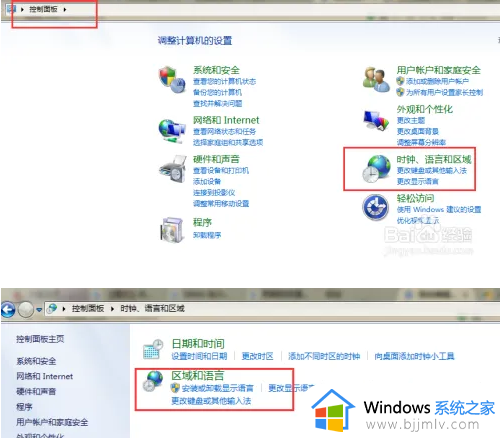
Task: Click the 更改时区 link
Action: pyautogui.click(x=257, y=356)
